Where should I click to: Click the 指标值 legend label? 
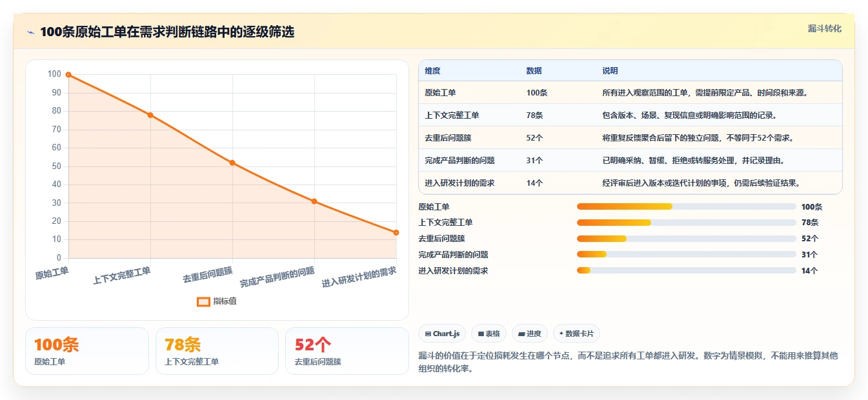coord(225,301)
